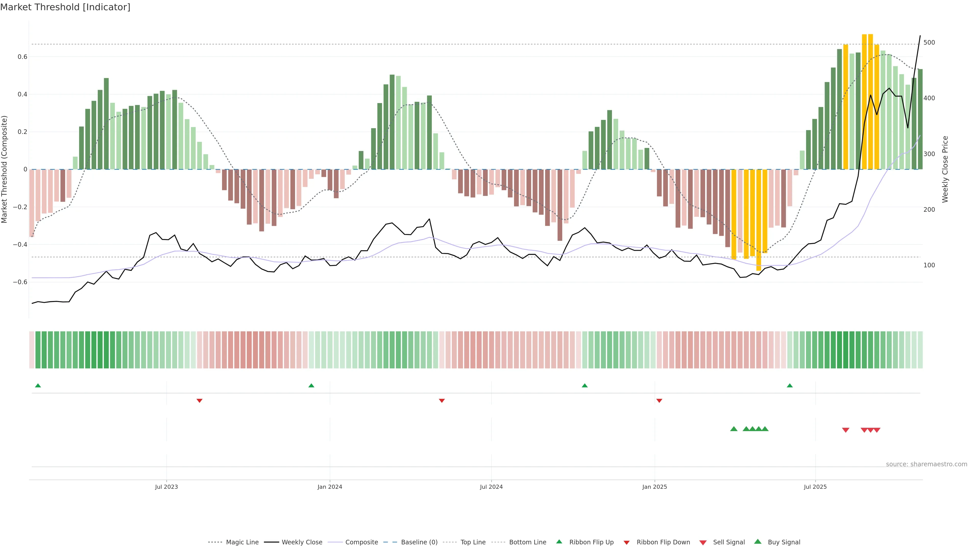Click the red flip-down triangle after Jul 2023
Screen dimensions: 980x551
click(199, 400)
